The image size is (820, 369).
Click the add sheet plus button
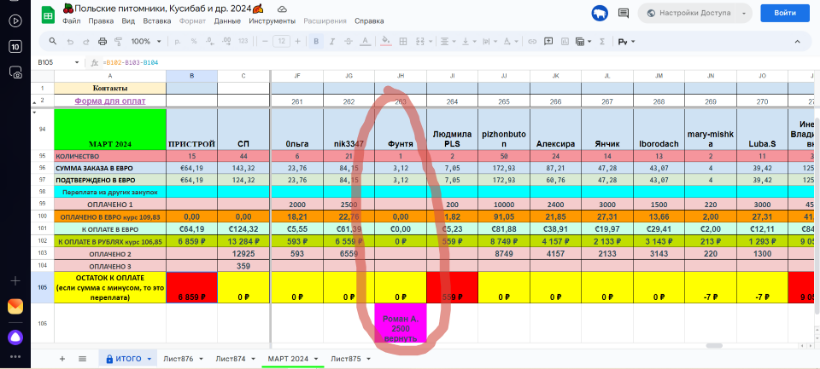point(62,359)
